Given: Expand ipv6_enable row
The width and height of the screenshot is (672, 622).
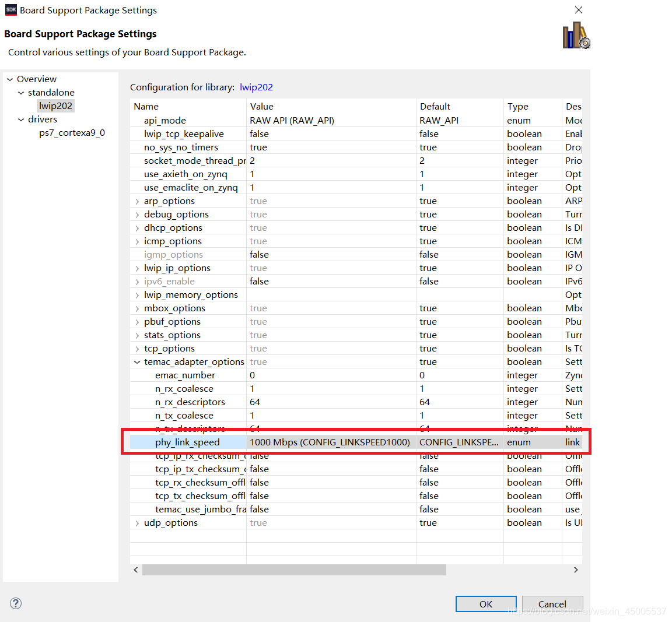Looking at the screenshot, I should (137, 282).
